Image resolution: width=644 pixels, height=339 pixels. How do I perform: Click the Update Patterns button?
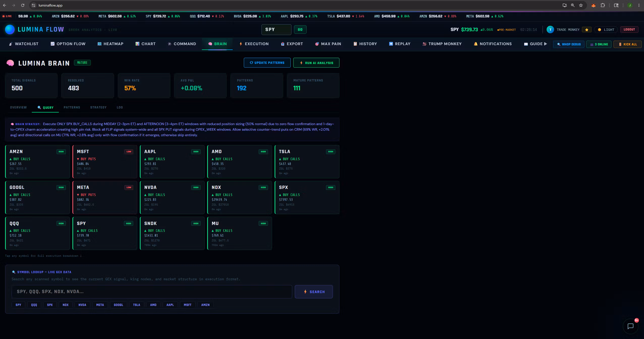267,63
